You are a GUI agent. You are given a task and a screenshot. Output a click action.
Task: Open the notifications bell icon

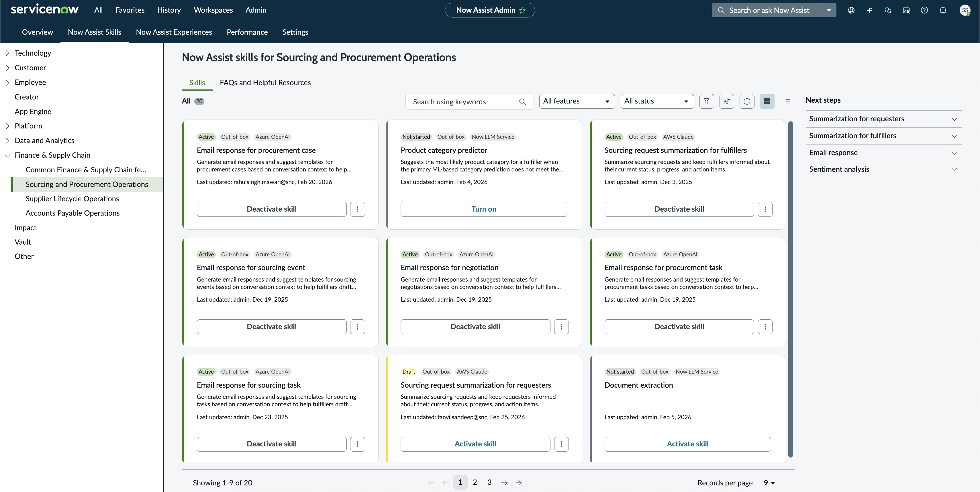[943, 10]
